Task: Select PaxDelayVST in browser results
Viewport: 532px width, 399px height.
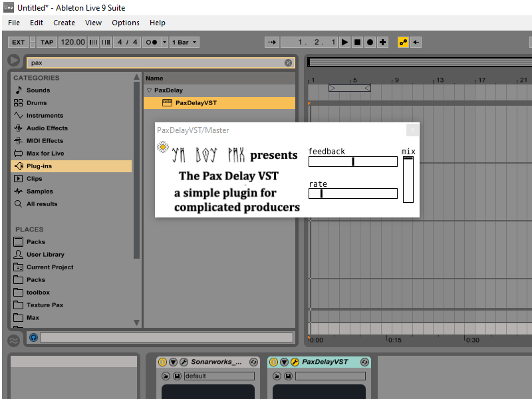Action: coord(219,103)
